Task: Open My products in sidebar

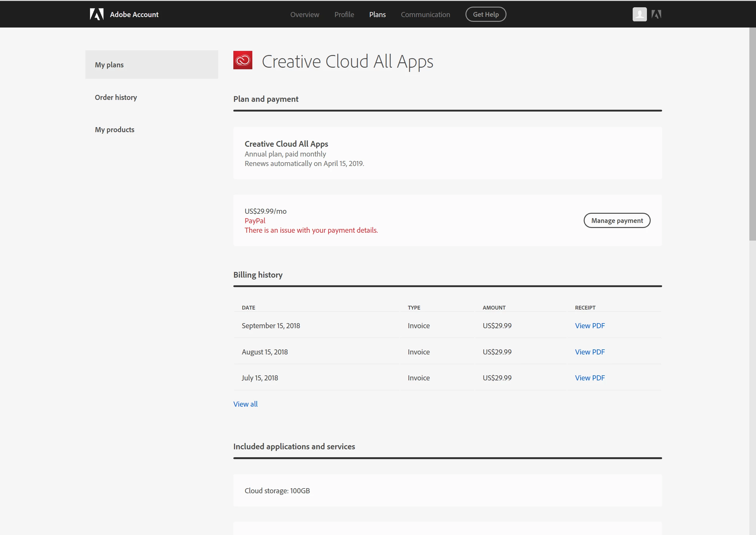Action: [114, 129]
